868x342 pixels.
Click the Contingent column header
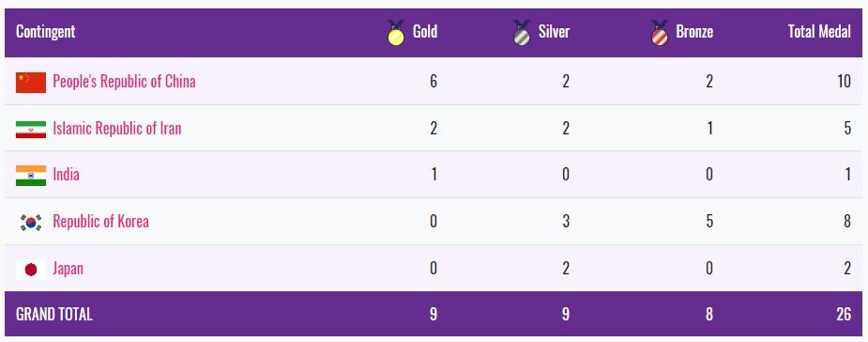45,32
